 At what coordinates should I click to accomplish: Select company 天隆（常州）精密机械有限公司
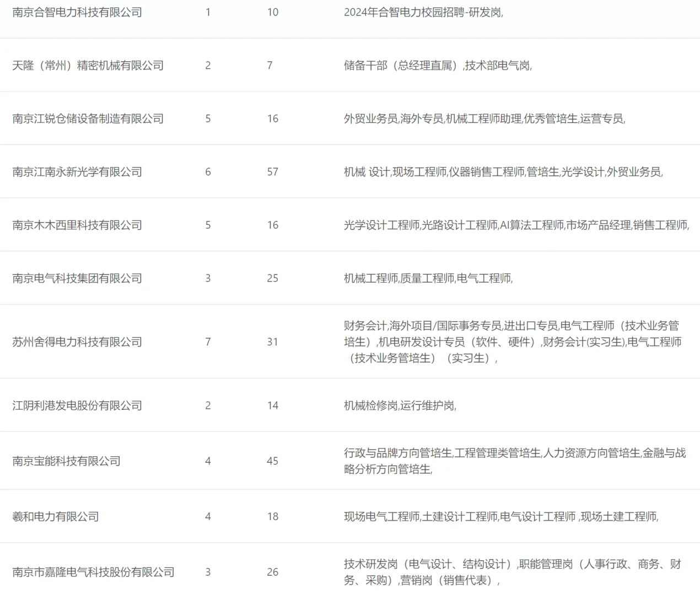(x=88, y=66)
